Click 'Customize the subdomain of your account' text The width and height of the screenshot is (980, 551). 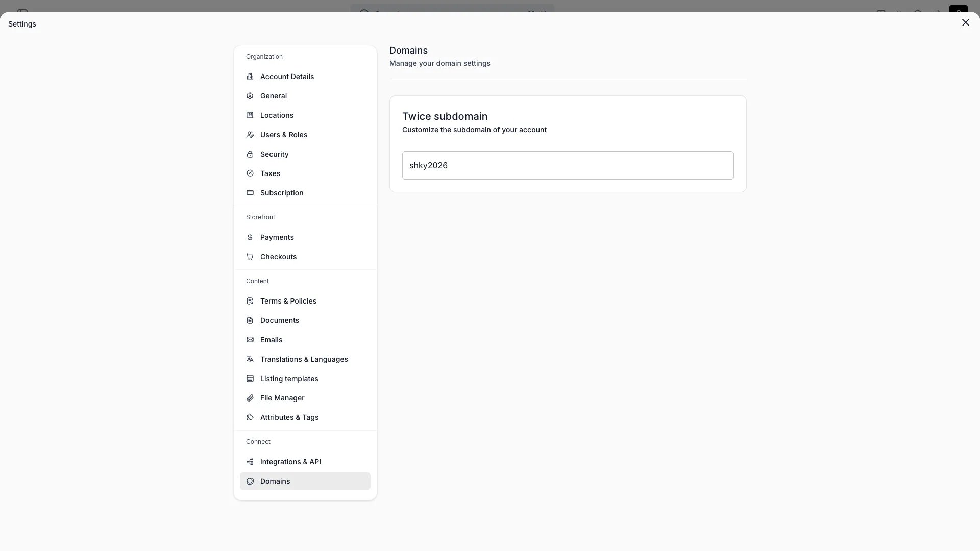(474, 130)
